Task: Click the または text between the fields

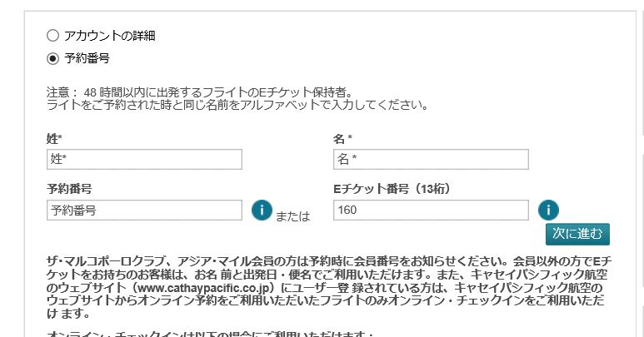Action: [292, 216]
